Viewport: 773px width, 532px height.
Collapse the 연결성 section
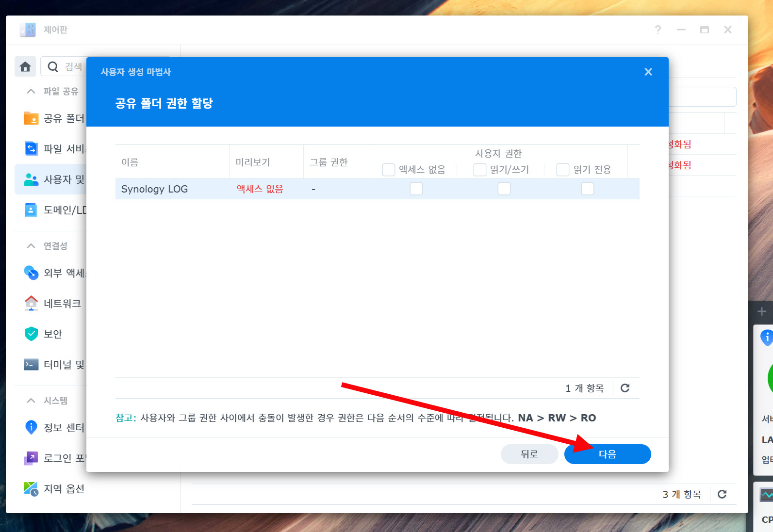[x=31, y=246]
